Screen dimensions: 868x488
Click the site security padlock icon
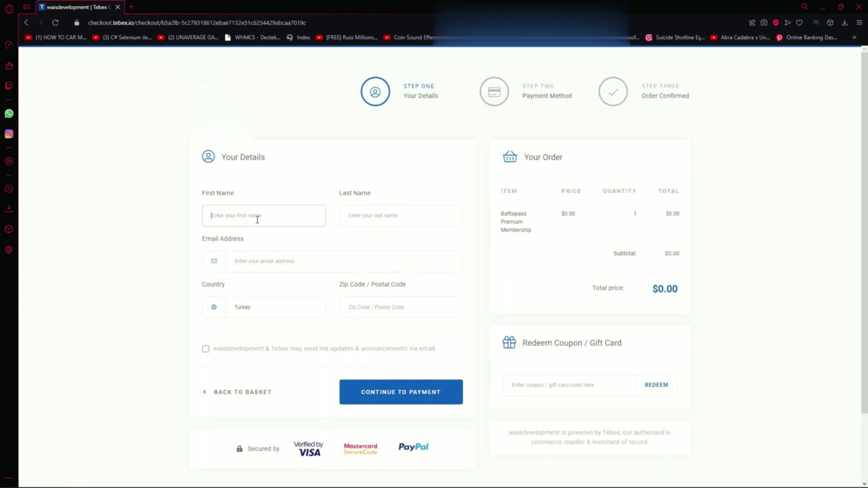(x=77, y=23)
